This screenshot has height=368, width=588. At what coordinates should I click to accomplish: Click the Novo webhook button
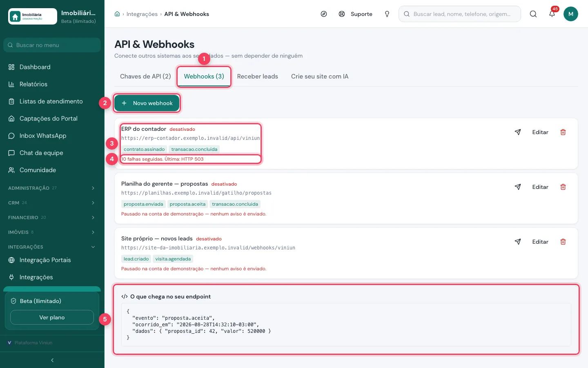click(147, 103)
